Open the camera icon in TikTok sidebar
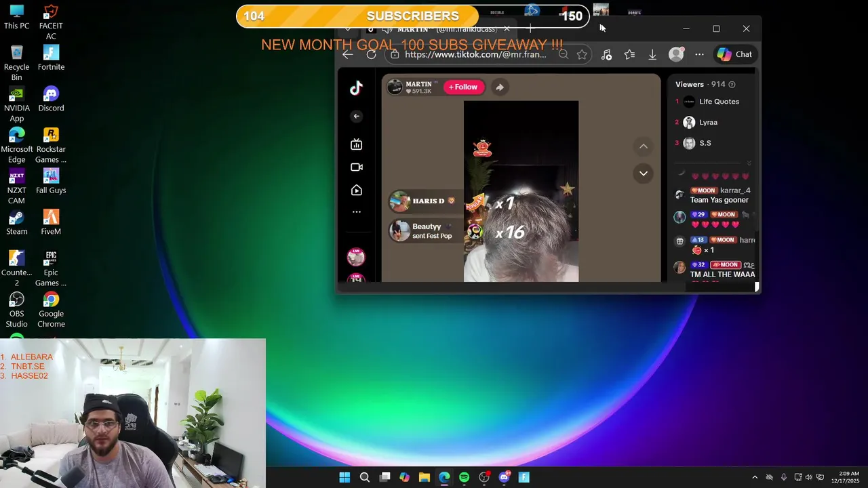The height and width of the screenshot is (488, 868). click(356, 167)
